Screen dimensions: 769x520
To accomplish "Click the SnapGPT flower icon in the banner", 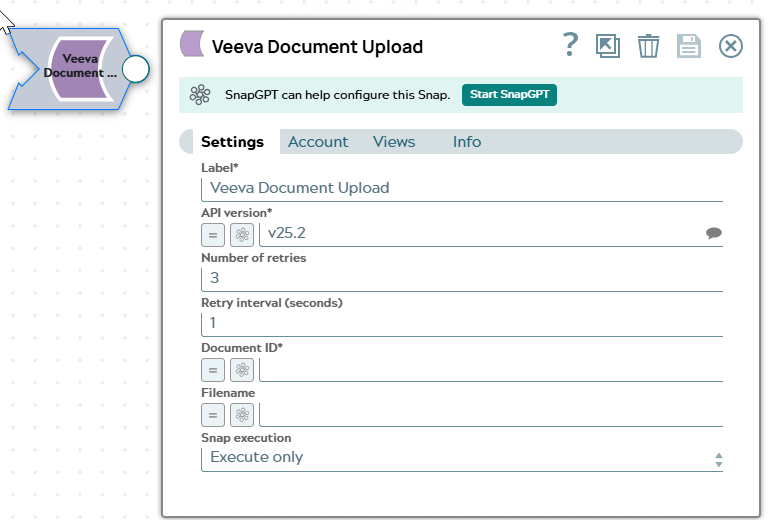I will click(200, 95).
